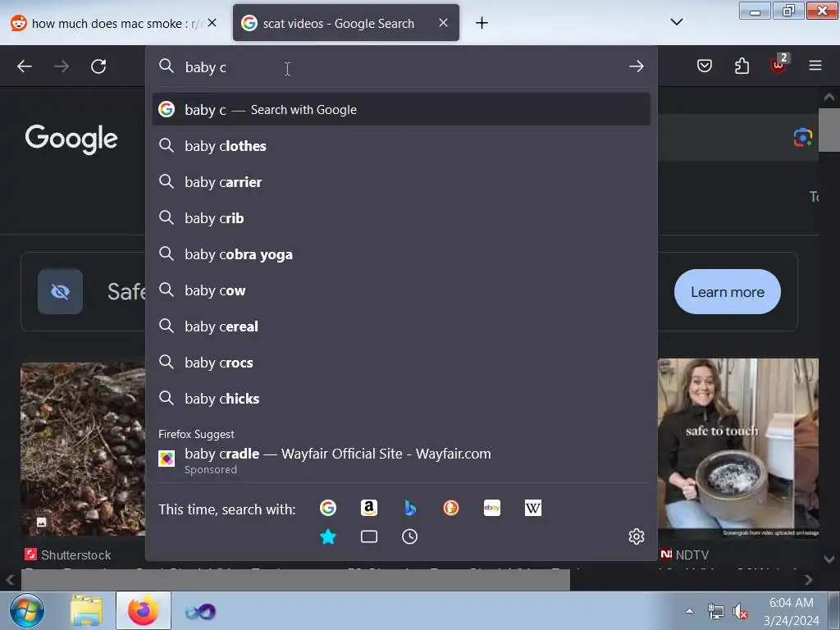Screen dimensions: 840x630
Task: Search this time with Wikipedia
Action: (x=533, y=507)
